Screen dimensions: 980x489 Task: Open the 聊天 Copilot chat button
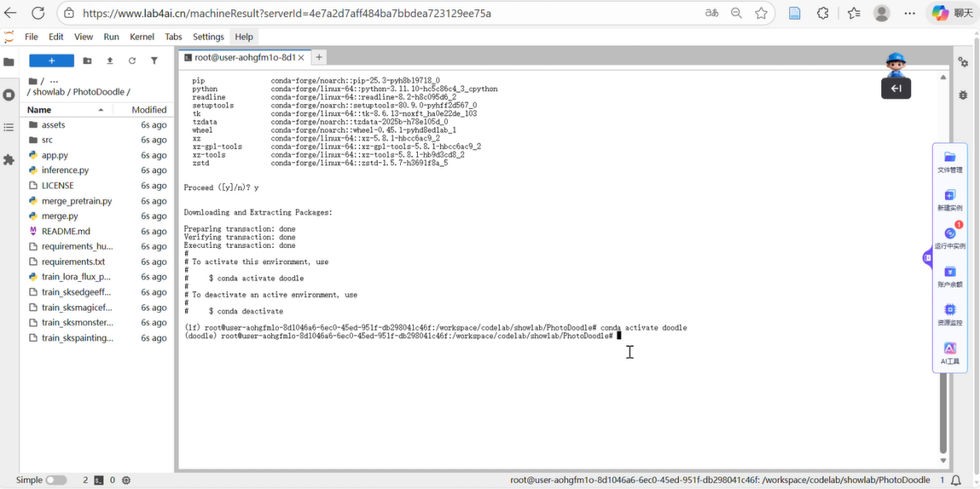click(951, 13)
